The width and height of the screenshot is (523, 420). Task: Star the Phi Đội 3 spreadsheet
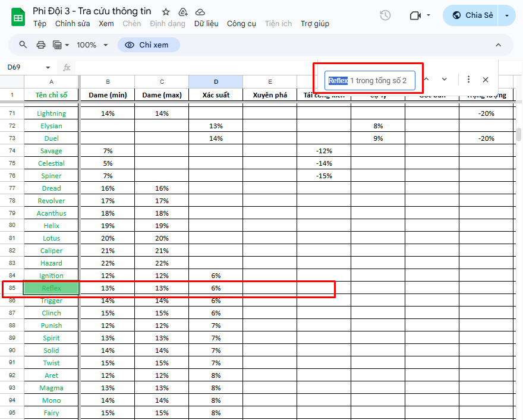[x=166, y=12]
